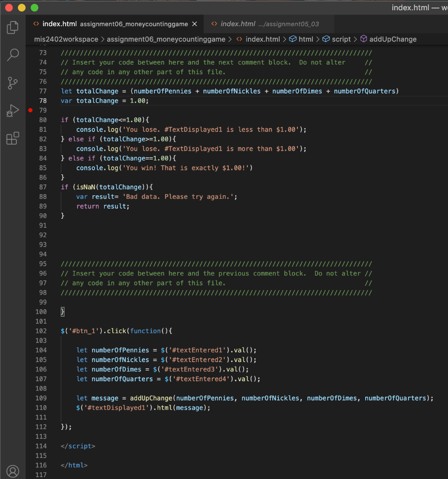Image resolution: width=448 pixels, height=479 pixels.
Task: Click the symbol icon beside addUpChange in breadcrumbs
Action: (364, 39)
